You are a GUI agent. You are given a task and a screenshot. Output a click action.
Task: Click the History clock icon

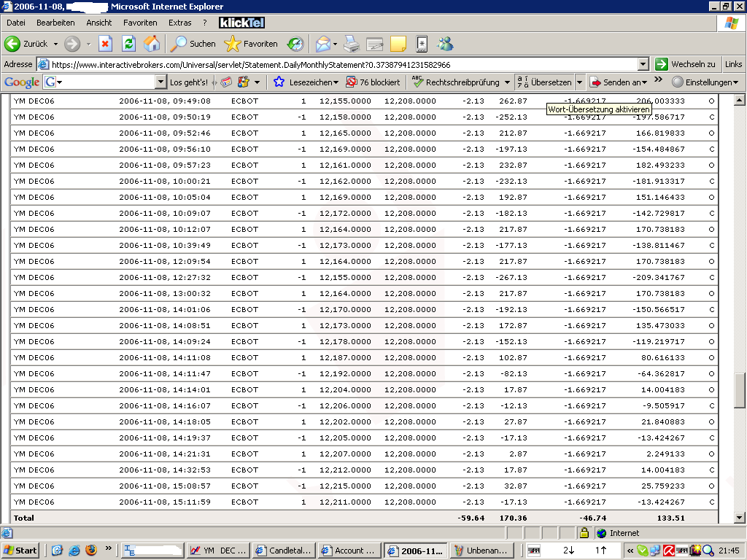pos(295,44)
